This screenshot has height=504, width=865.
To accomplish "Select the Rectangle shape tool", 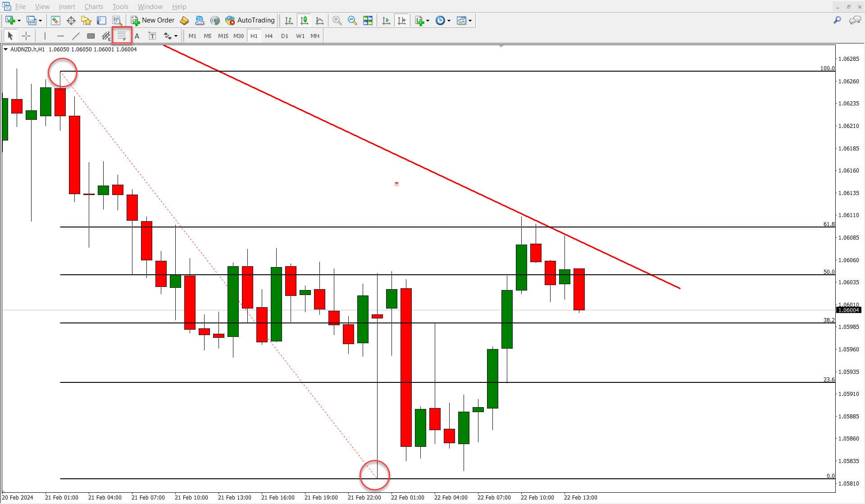I will coord(91,36).
